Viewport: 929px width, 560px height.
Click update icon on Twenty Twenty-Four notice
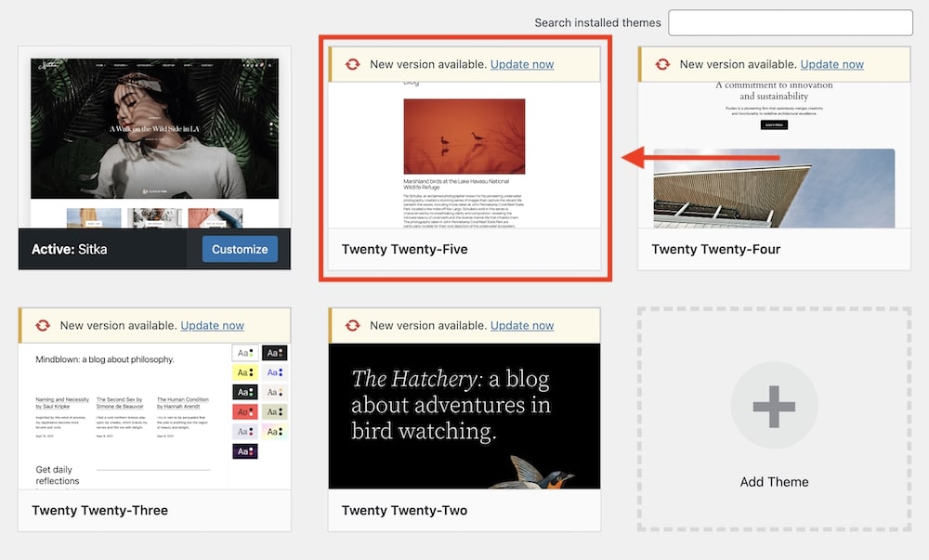(662, 64)
